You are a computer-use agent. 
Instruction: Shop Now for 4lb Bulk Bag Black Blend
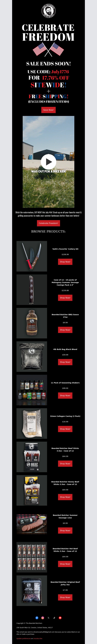[x=65, y=362]
